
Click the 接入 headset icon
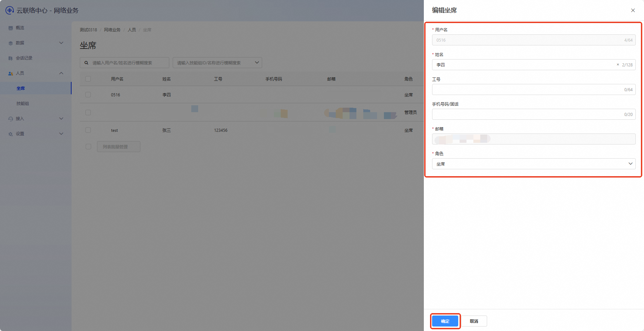(x=11, y=119)
